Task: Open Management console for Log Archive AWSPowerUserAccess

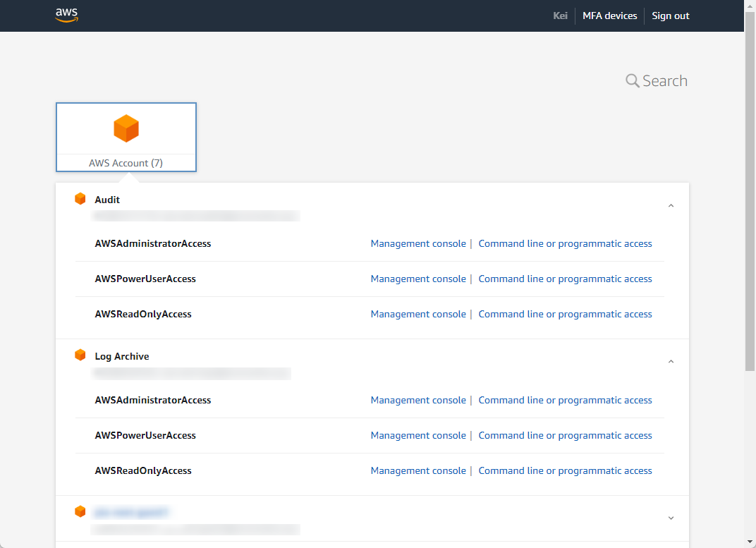Action: (418, 435)
